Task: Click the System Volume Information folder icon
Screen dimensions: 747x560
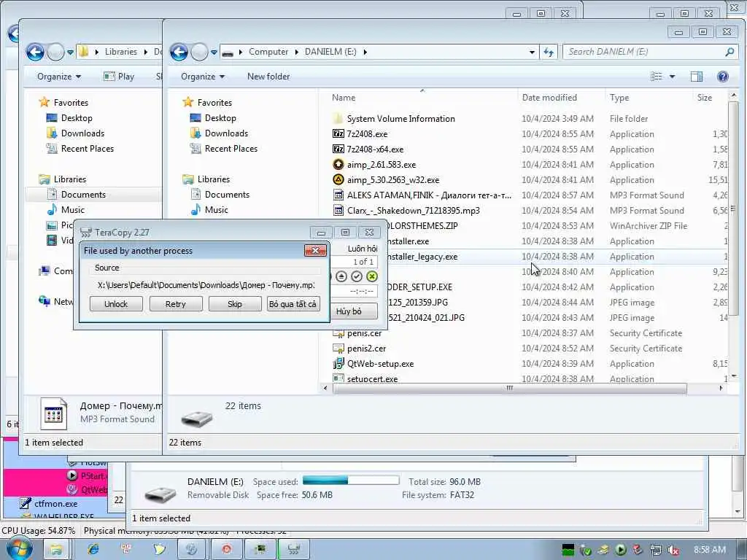Action: [338, 118]
